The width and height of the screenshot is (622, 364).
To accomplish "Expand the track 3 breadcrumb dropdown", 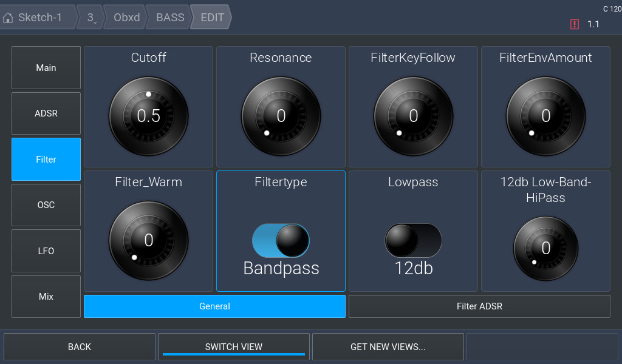I will pos(91,18).
